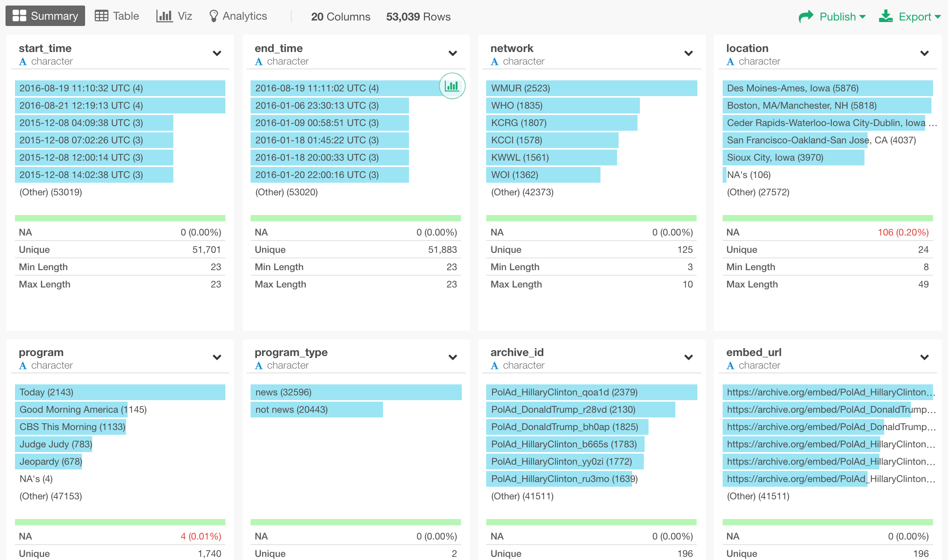This screenshot has width=948, height=560.
Task: Click the character type icon under start_time
Action: click(23, 61)
